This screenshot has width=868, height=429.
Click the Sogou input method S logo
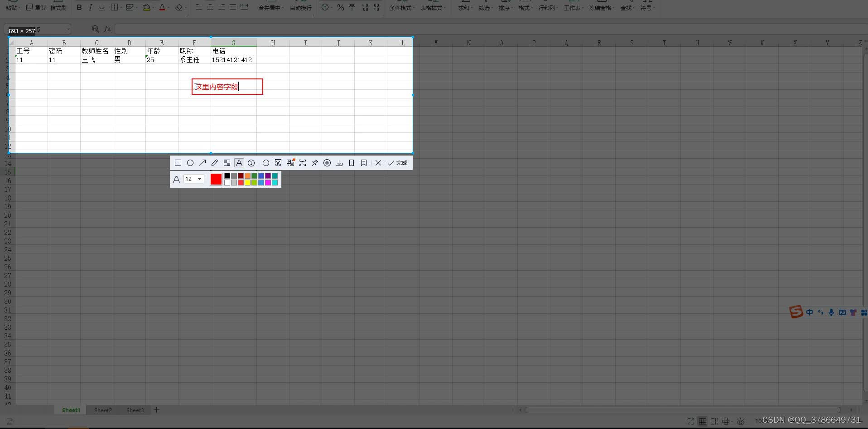796,312
